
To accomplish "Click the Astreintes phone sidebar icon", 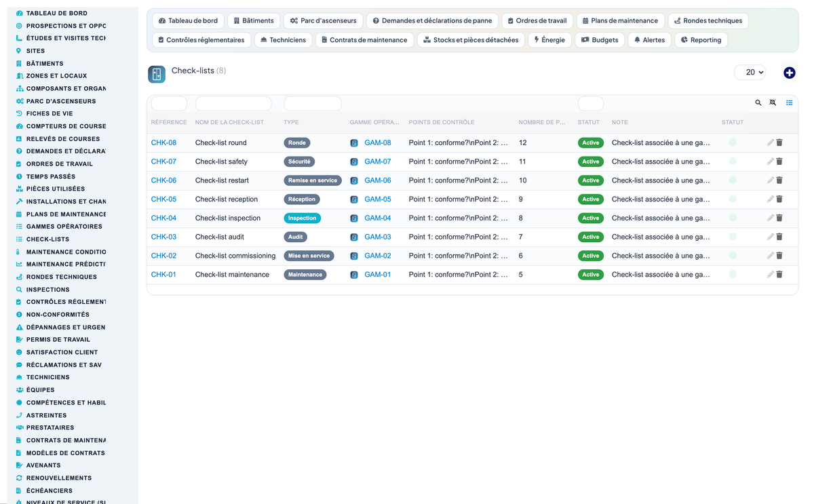I will tap(19, 415).
